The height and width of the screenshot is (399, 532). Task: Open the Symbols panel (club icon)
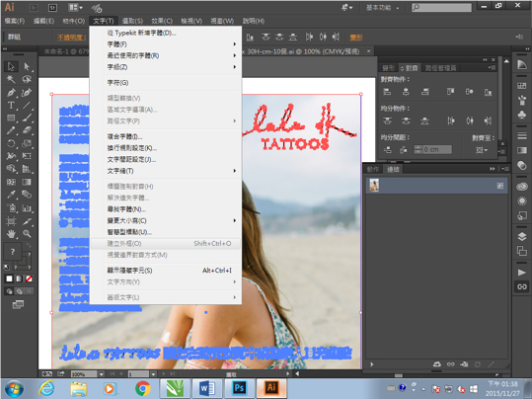click(522, 115)
